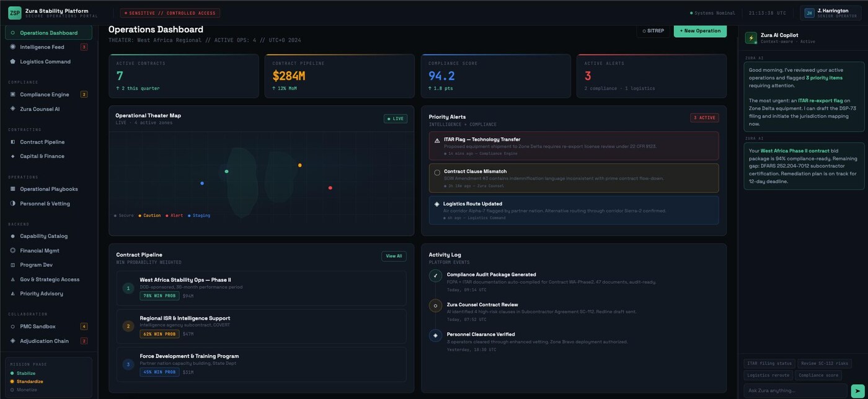Click the Contract Pipeline sidebar icon
The width and height of the screenshot is (868, 399).
click(x=13, y=142)
